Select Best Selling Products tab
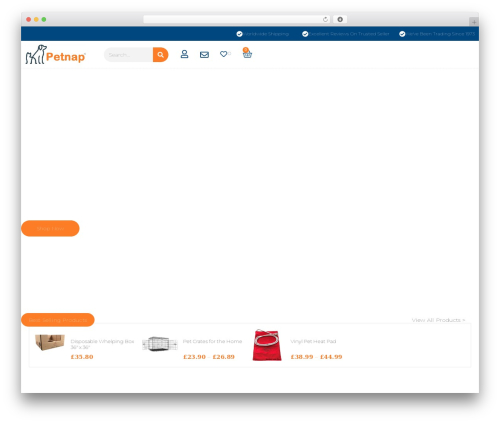Screen dimensions: 500x423 (x=58, y=320)
